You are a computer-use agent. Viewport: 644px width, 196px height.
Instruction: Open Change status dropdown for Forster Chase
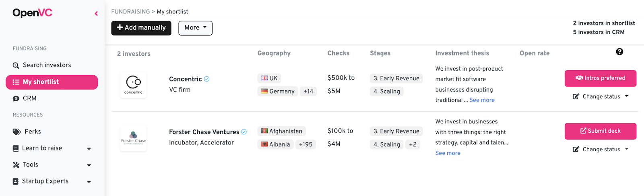click(x=601, y=149)
